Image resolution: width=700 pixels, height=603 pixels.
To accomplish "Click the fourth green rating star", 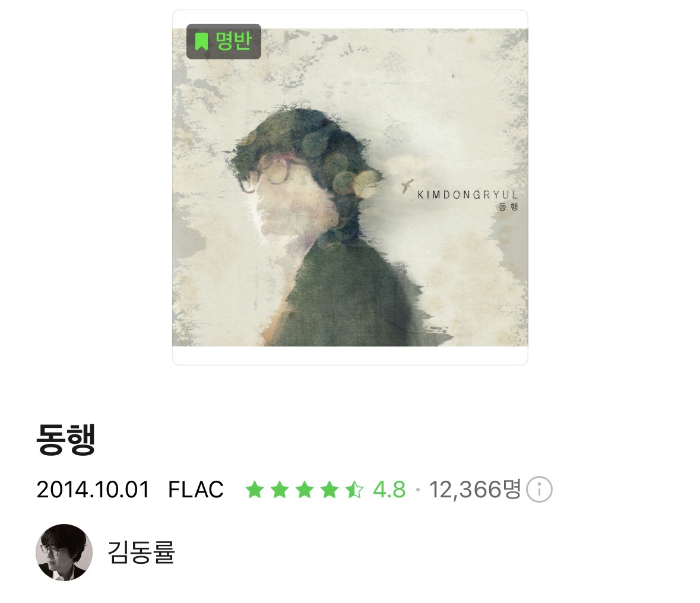I will [330, 490].
